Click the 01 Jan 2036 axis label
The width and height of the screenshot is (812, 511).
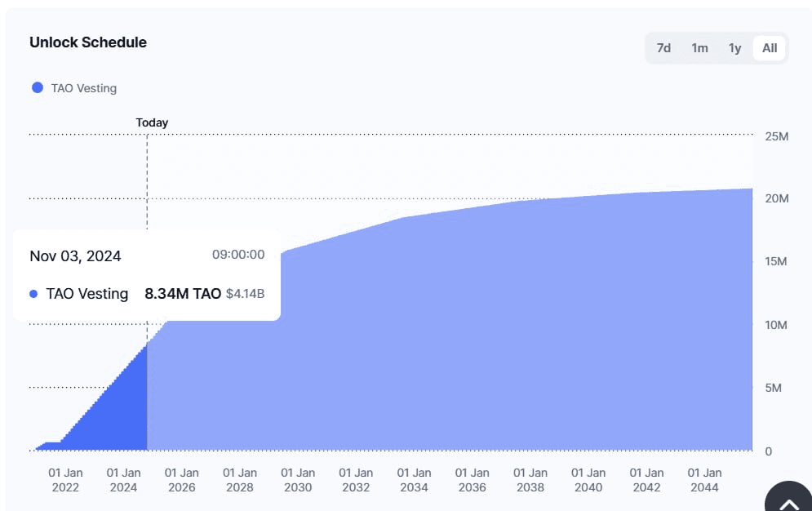pyautogui.click(x=472, y=480)
